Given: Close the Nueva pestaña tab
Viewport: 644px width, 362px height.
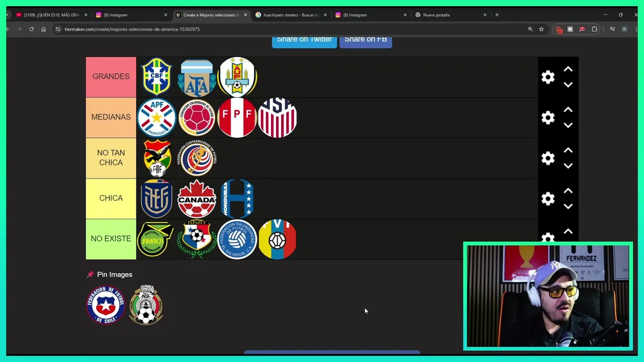Looking at the screenshot, I should [x=485, y=15].
